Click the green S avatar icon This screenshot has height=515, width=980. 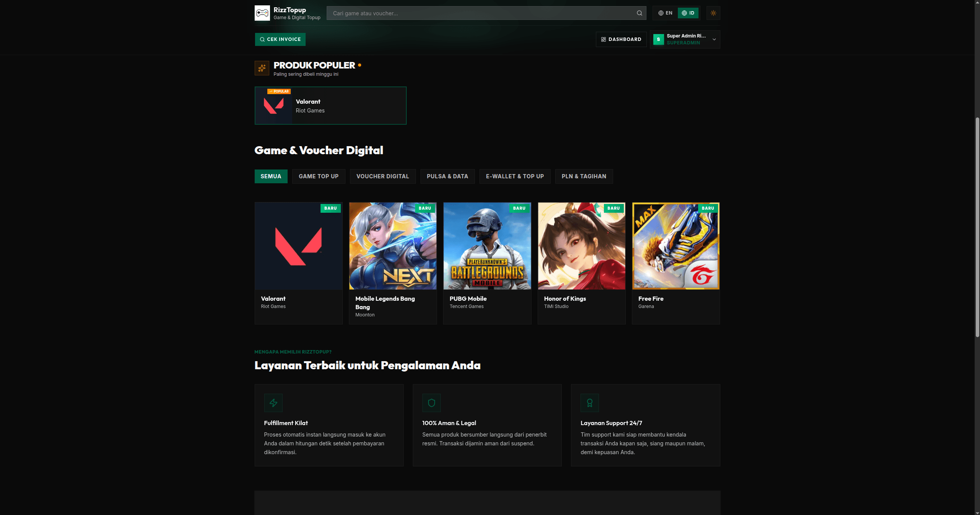pos(659,39)
